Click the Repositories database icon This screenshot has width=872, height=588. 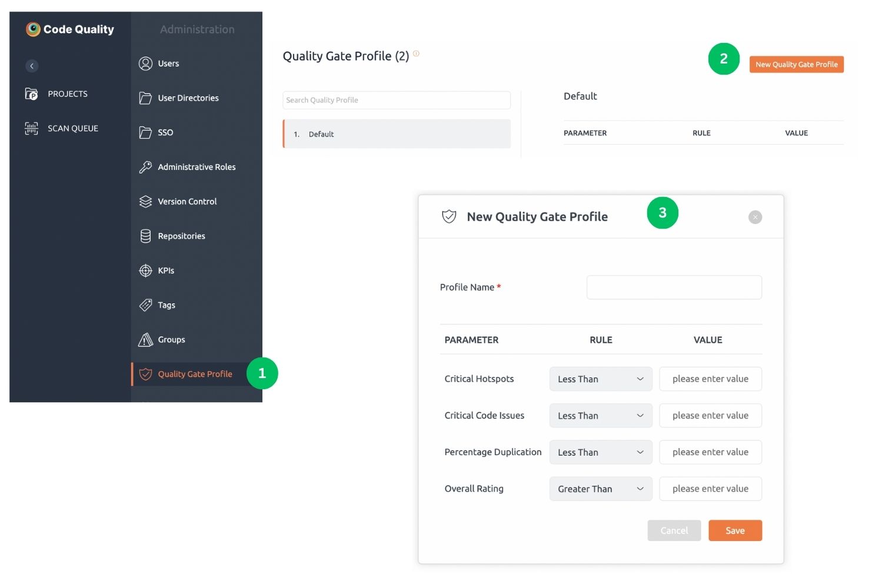click(145, 236)
